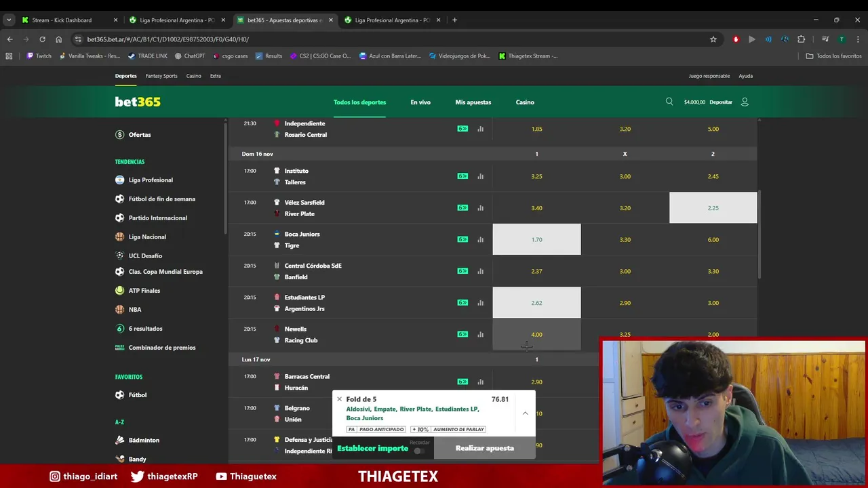The image size is (868, 488).
Task: Open Todos los favoritos bookmarks folder
Action: click(833, 56)
